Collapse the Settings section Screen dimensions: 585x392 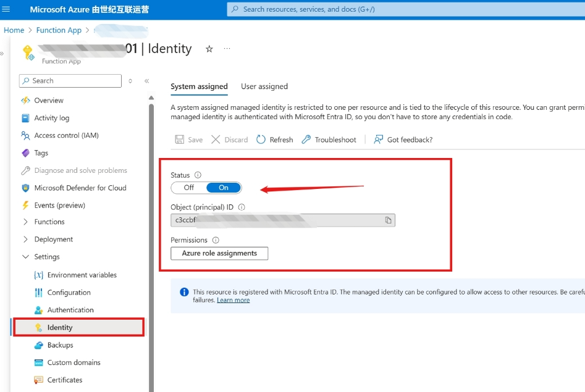(25, 257)
